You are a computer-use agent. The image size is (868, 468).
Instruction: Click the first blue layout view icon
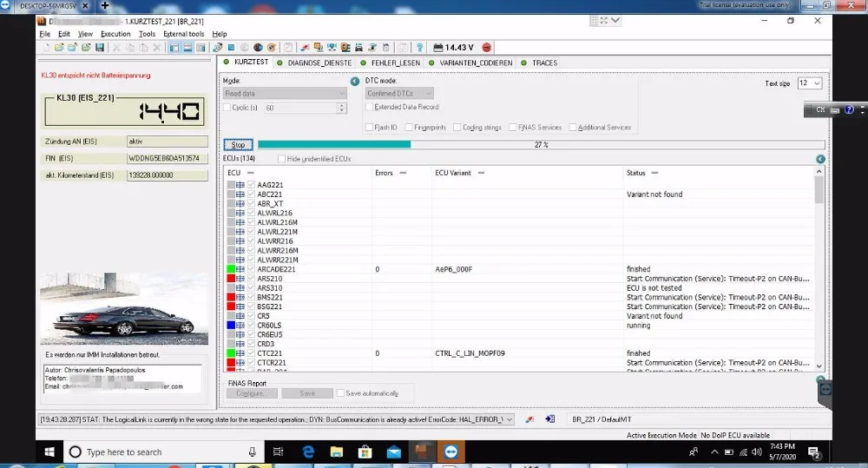[174, 48]
